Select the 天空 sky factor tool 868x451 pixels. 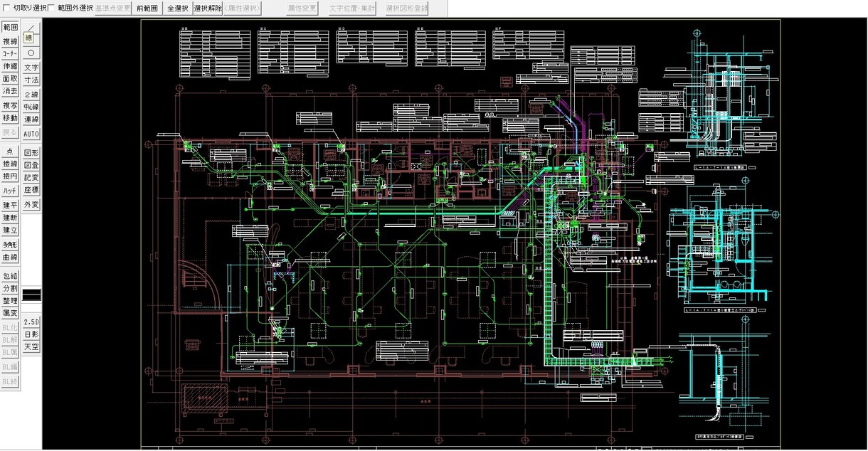(31, 347)
